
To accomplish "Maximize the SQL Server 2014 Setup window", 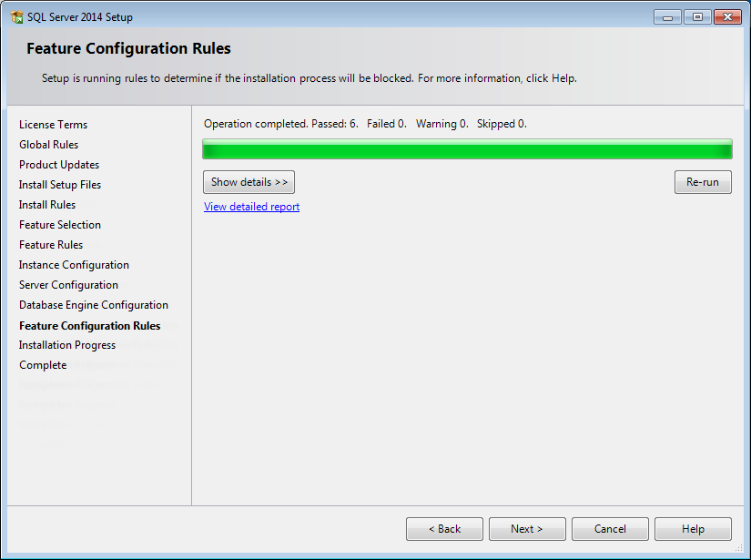I will 697,17.
